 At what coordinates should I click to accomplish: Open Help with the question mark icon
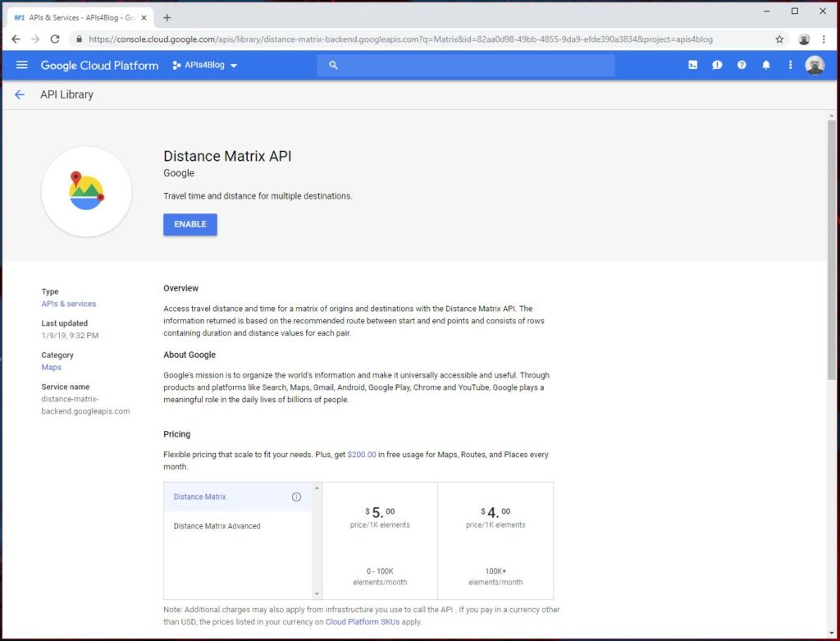[742, 65]
